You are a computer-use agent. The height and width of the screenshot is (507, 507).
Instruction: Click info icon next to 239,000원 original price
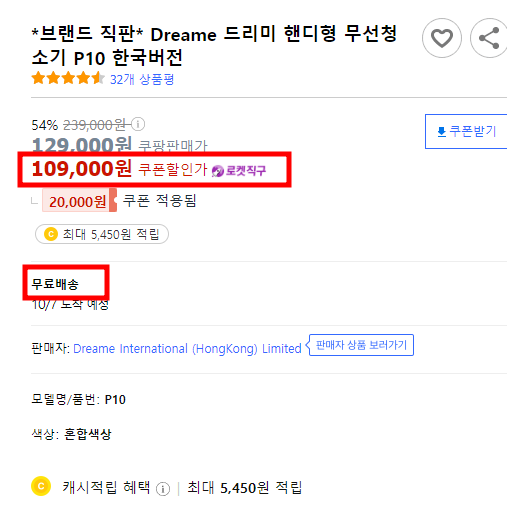tap(138, 124)
